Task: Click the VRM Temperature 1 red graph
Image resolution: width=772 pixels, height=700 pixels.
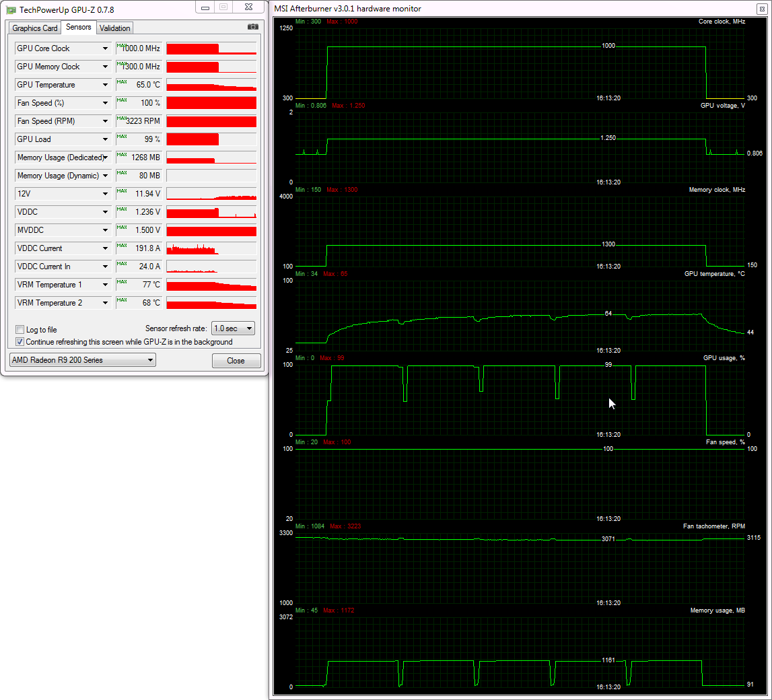Action: pos(211,285)
